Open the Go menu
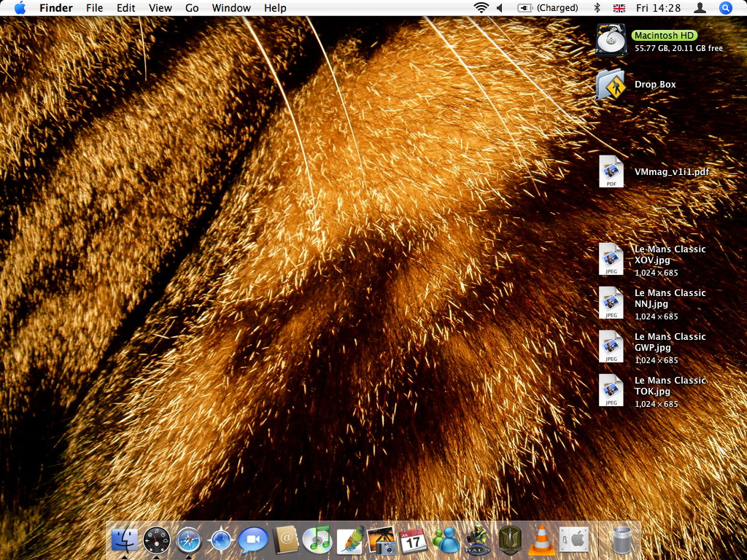The width and height of the screenshot is (747, 560). [x=192, y=8]
